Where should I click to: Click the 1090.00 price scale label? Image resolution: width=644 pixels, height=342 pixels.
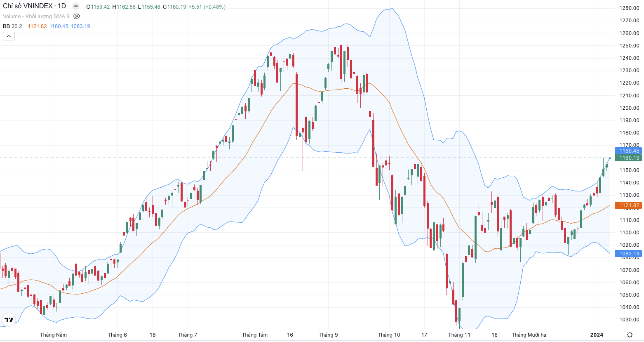tap(629, 245)
